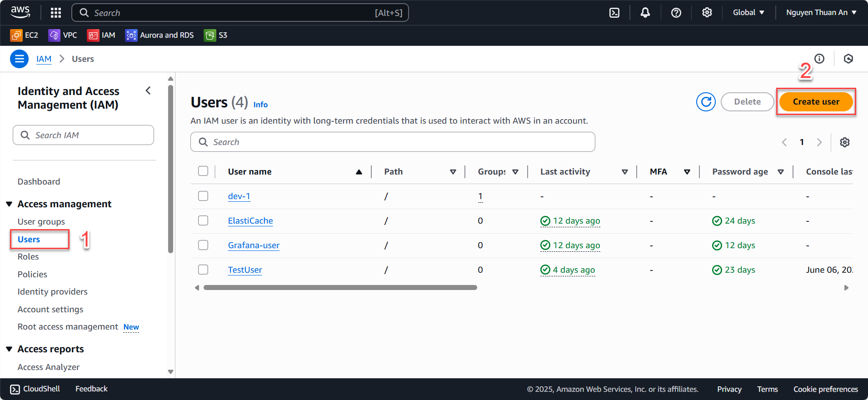
Task: Select all users with header checkbox
Action: (x=203, y=171)
